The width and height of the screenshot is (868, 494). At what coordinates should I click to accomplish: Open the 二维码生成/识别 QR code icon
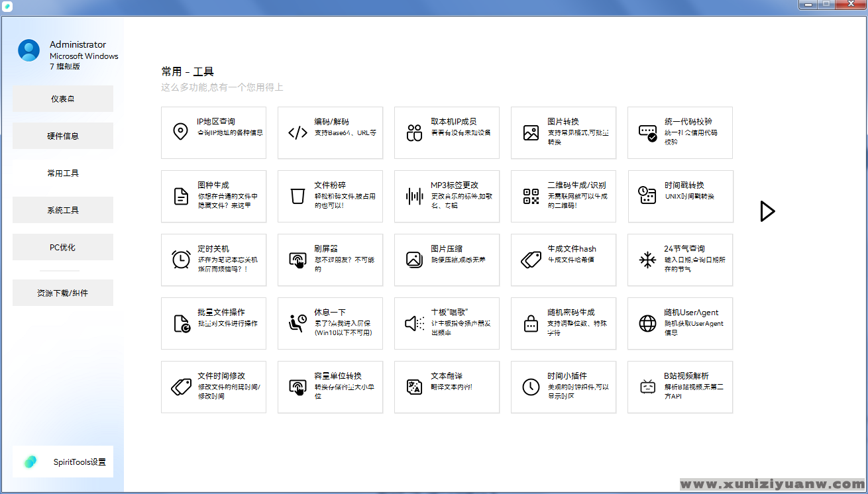pos(531,196)
